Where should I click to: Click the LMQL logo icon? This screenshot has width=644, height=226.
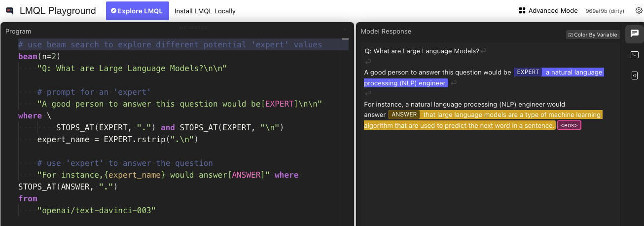[9, 11]
